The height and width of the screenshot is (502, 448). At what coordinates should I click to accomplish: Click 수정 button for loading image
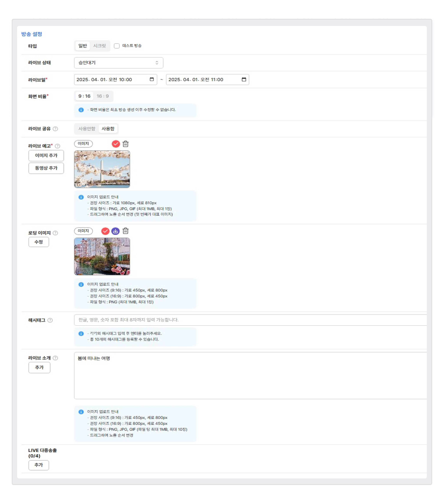point(39,242)
